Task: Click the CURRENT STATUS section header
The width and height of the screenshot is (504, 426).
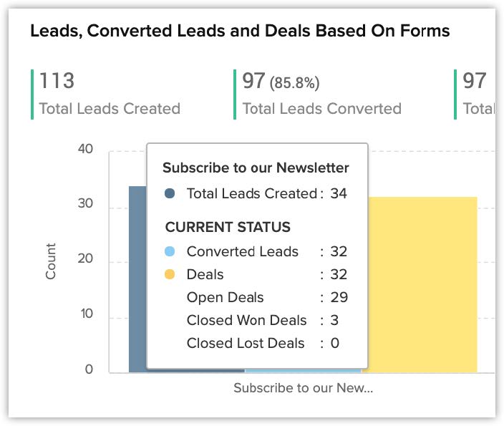Action: [x=228, y=228]
